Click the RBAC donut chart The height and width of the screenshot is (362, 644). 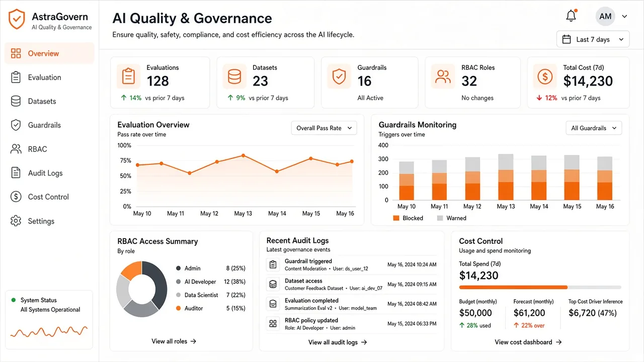pos(141,289)
